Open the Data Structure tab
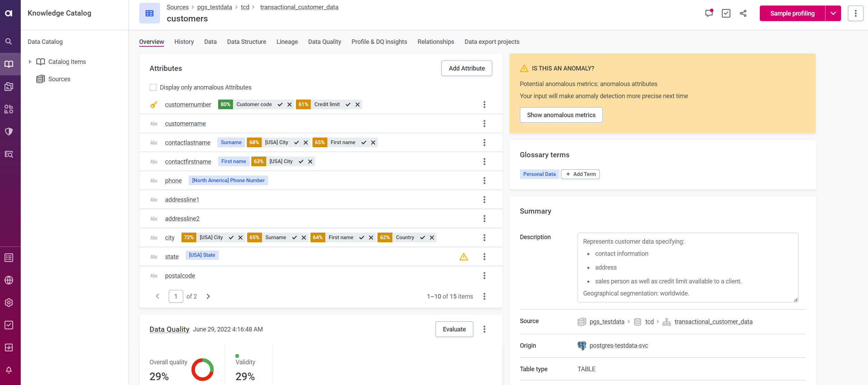 click(246, 42)
